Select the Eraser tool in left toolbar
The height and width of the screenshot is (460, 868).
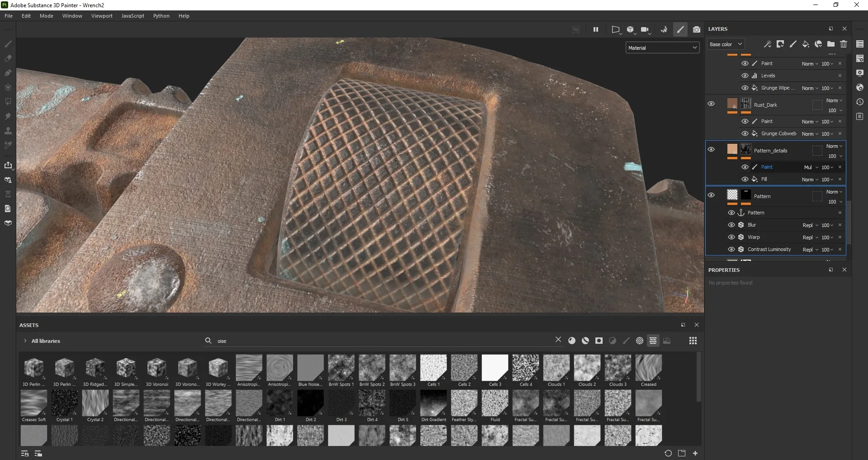coord(8,58)
